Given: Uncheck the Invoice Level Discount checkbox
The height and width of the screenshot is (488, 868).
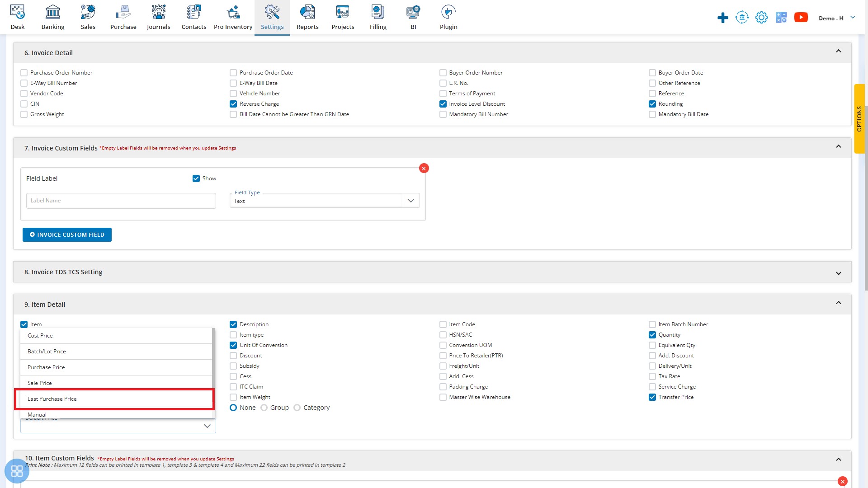Looking at the screenshot, I should point(443,104).
